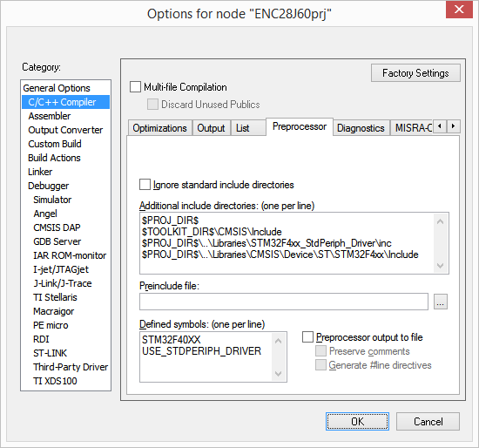Select ST-LINK debugger driver entry
The height and width of the screenshot is (448, 479).
51,353
